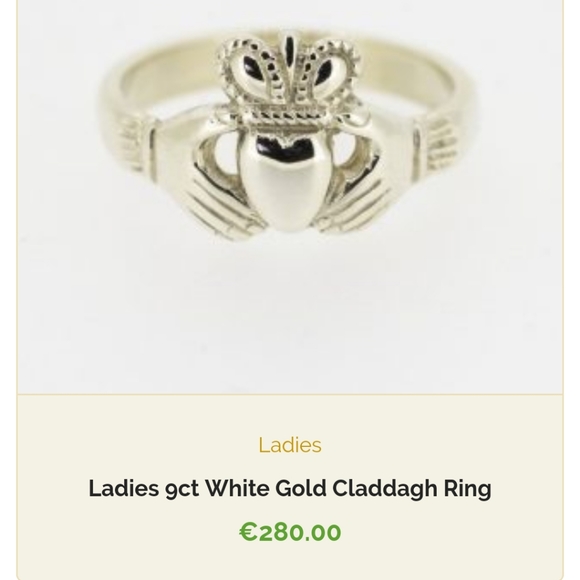
Task: Click the ring's left hand detail
Action: point(207,185)
